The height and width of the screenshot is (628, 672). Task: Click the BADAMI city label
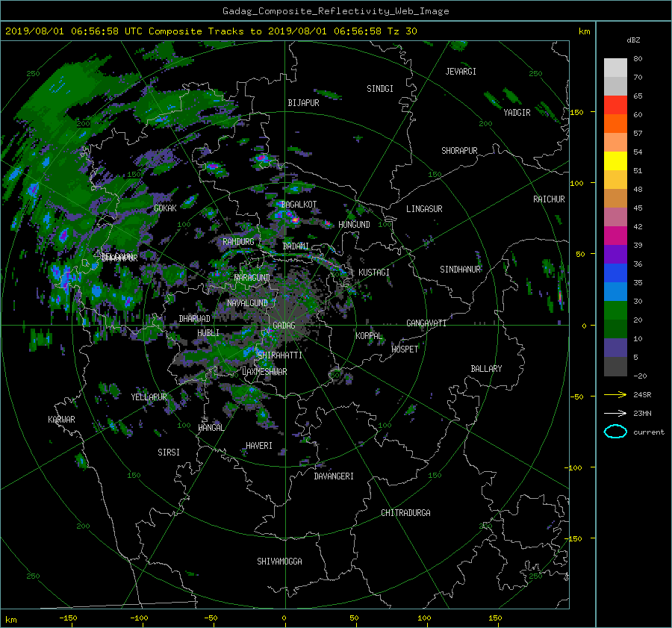pyautogui.click(x=295, y=246)
